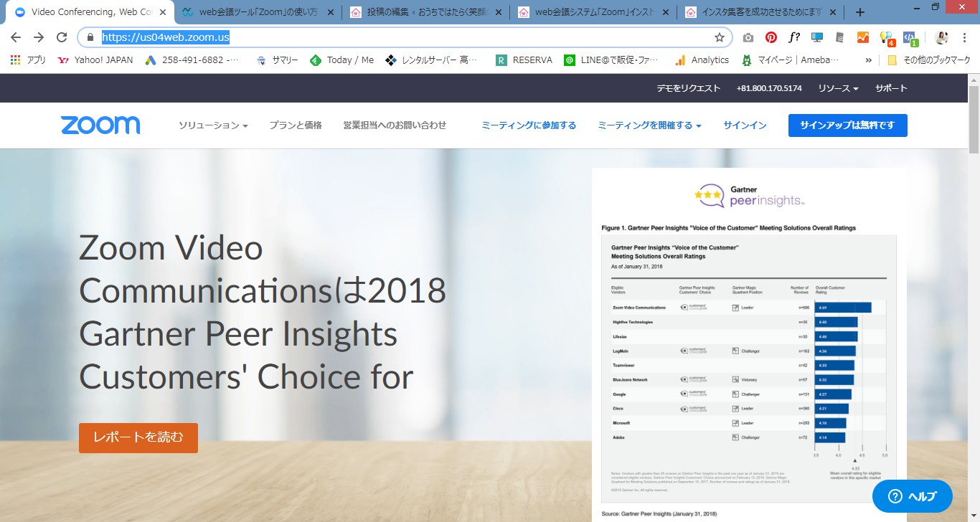Open the Yahoo! JAPAN bookmark

pyautogui.click(x=95, y=60)
